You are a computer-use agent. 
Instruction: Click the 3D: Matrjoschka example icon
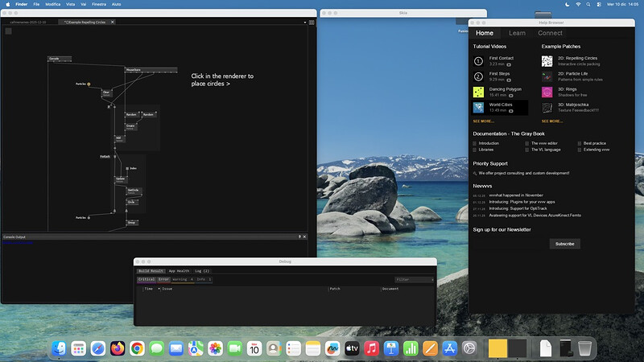[547, 106]
